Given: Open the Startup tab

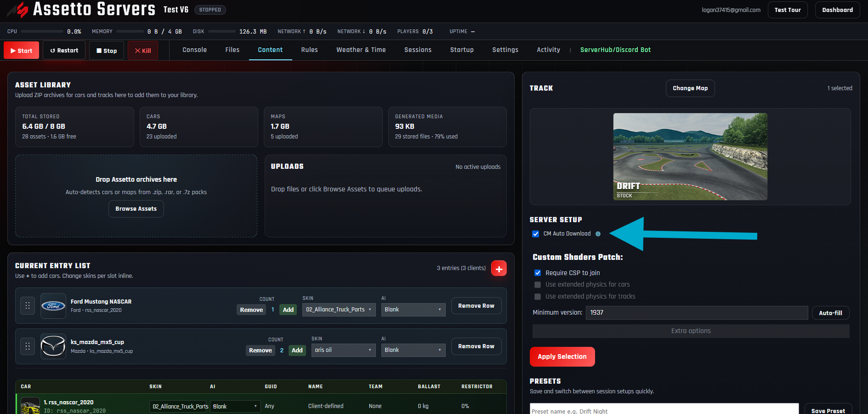Looking at the screenshot, I should pos(462,50).
